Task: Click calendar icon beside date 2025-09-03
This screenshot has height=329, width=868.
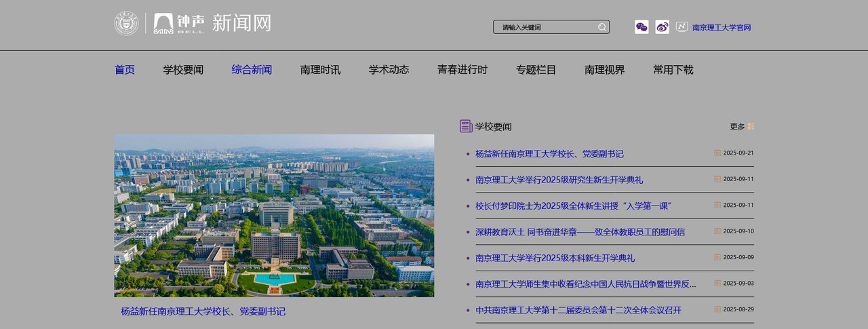Action: click(717, 284)
